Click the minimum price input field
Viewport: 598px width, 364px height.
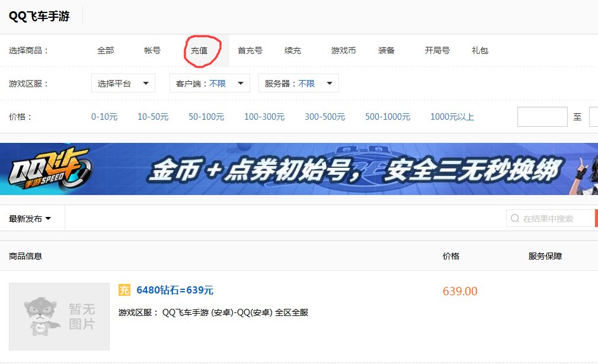pos(542,117)
